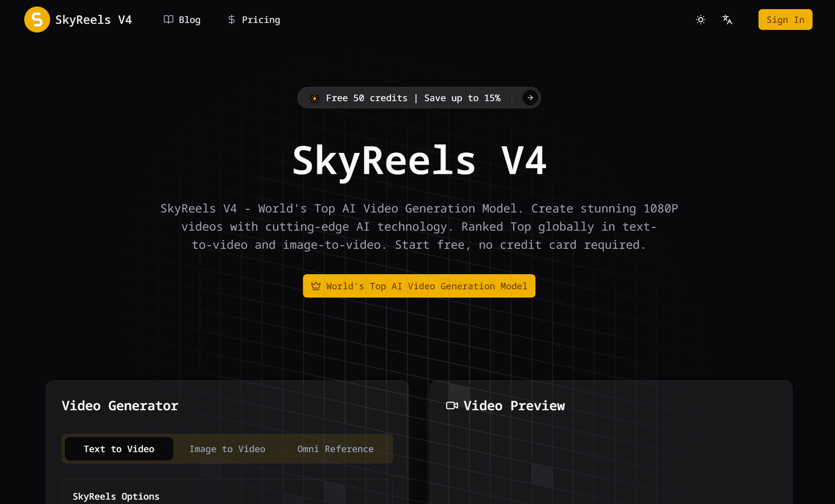Click the video camera icon beside Video Preview
835x504 pixels.
tap(452, 406)
